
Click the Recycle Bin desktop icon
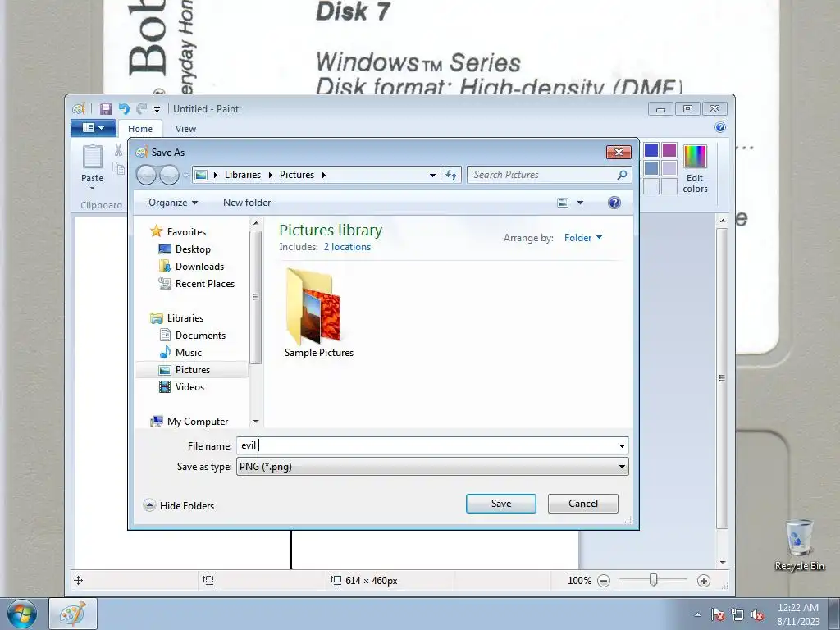(799, 545)
